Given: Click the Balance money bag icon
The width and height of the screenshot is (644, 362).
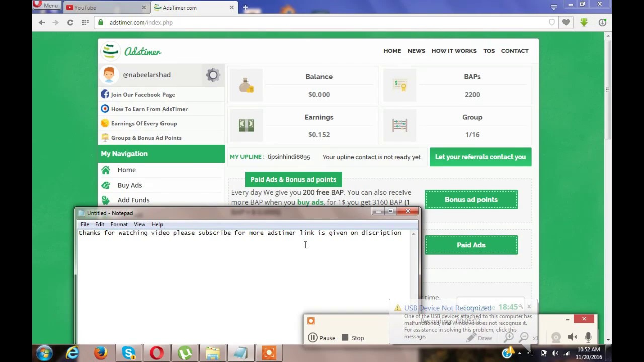Looking at the screenshot, I should tap(246, 85).
